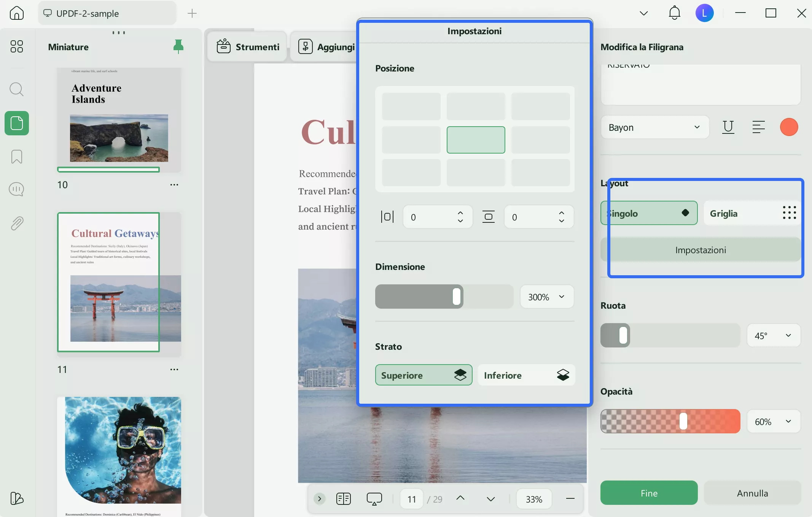Image resolution: width=812 pixels, height=517 pixels.
Task: Select the Griglia layout option
Action: click(x=752, y=213)
